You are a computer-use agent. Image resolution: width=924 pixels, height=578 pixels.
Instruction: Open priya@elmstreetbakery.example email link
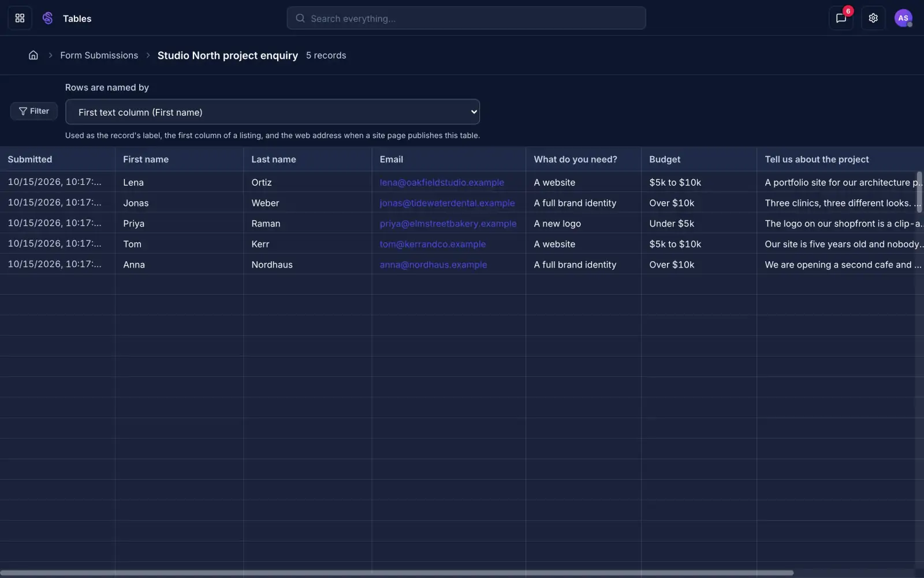448,223
